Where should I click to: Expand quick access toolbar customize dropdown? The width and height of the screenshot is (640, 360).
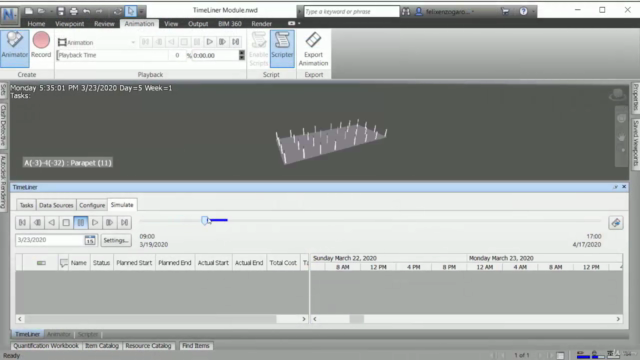tap(141, 11)
